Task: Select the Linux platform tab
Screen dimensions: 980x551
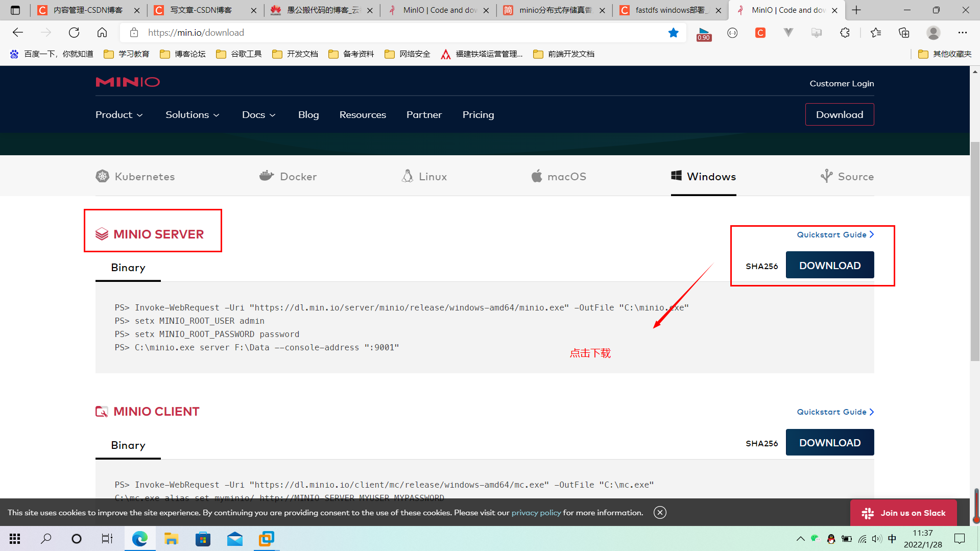Action: [x=424, y=177]
